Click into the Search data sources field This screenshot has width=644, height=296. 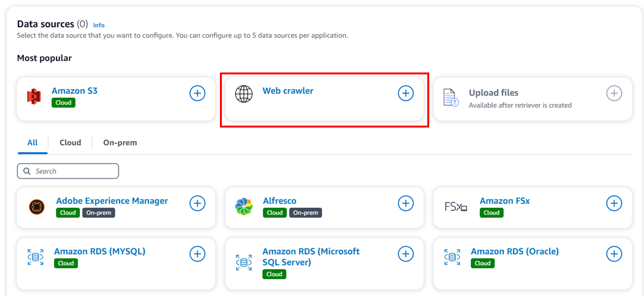[68, 171]
